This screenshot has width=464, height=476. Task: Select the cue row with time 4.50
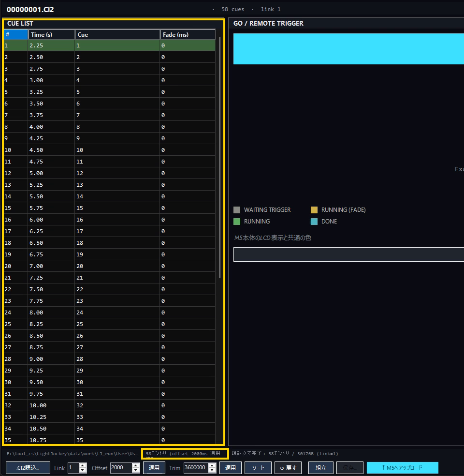click(x=110, y=150)
